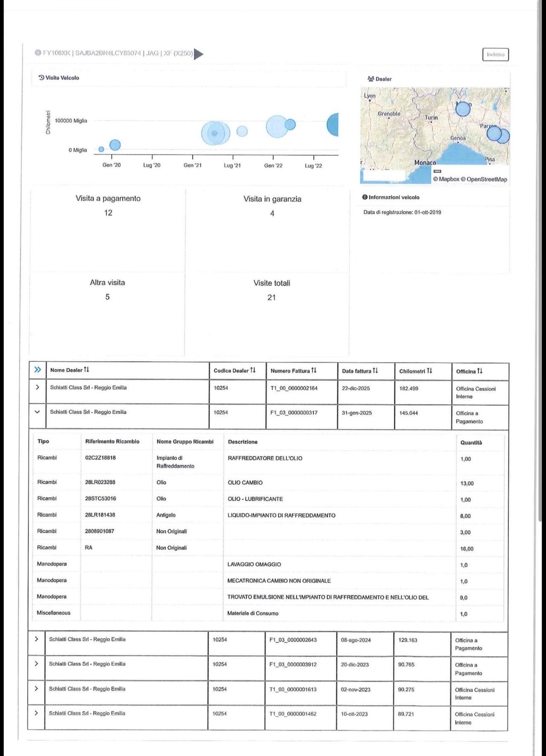This screenshot has width=546, height=756.
Task: Sort by Nome Dealer column arrows
Action: [x=87, y=370]
